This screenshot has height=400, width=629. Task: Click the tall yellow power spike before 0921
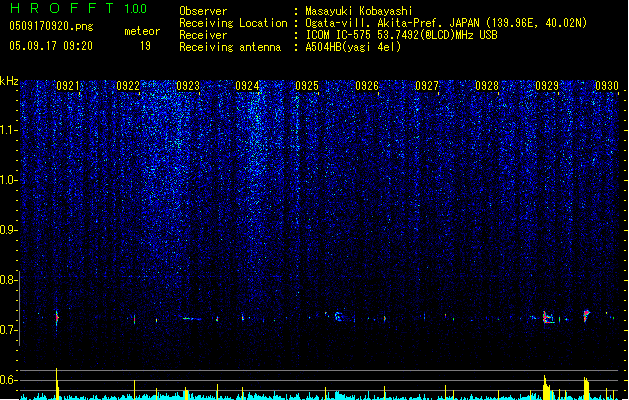tap(57, 384)
